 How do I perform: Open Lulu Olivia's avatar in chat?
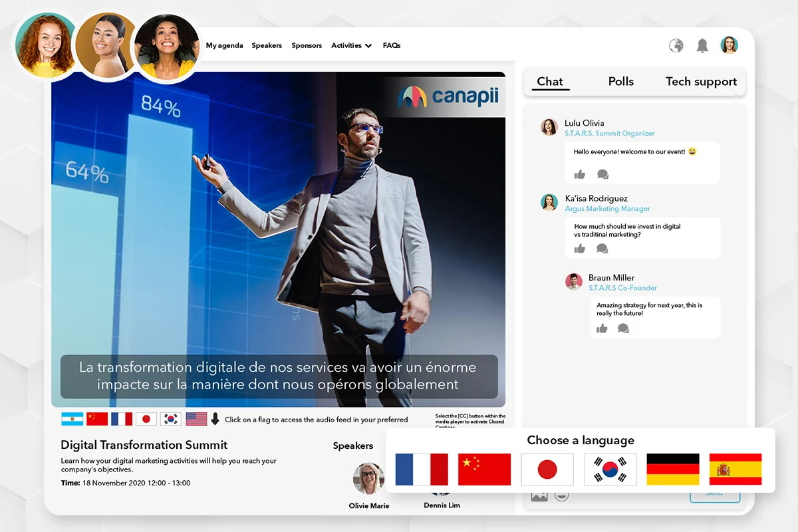[x=549, y=127]
